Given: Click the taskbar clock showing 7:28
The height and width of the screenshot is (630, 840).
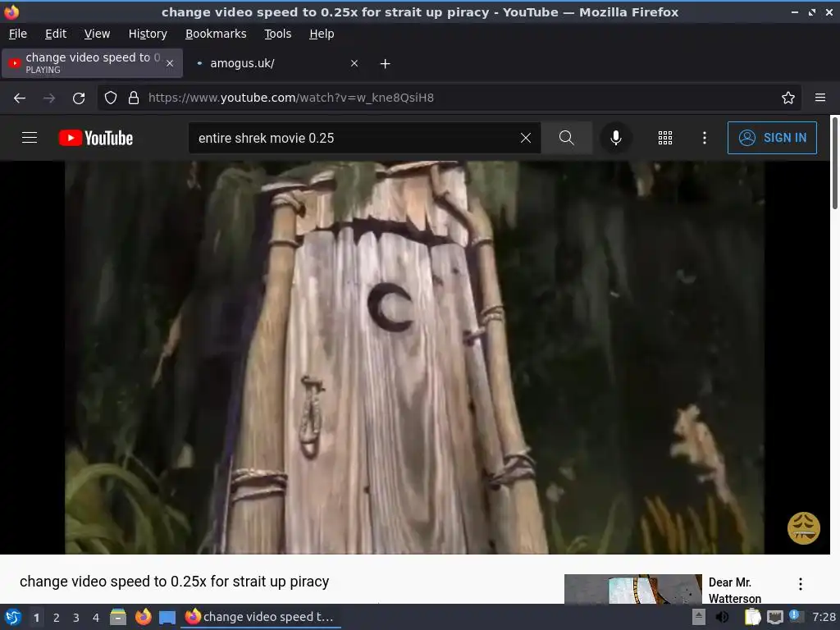Looking at the screenshot, I should (x=824, y=617).
